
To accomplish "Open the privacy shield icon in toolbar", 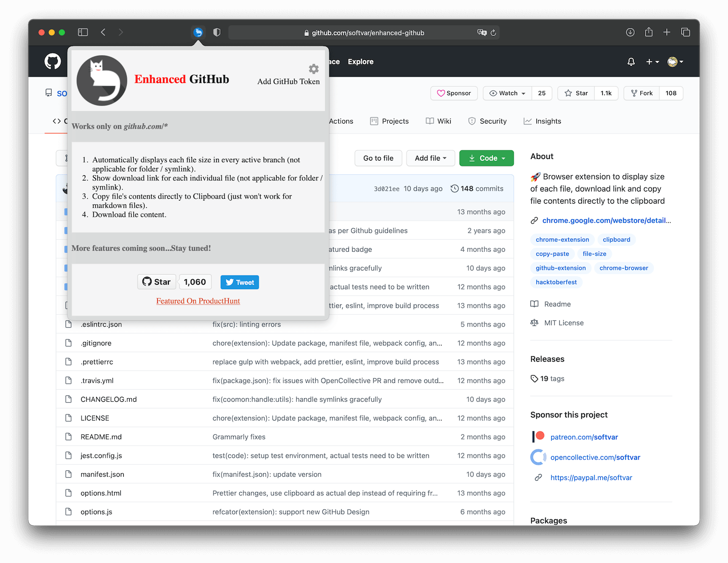I will click(217, 32).
